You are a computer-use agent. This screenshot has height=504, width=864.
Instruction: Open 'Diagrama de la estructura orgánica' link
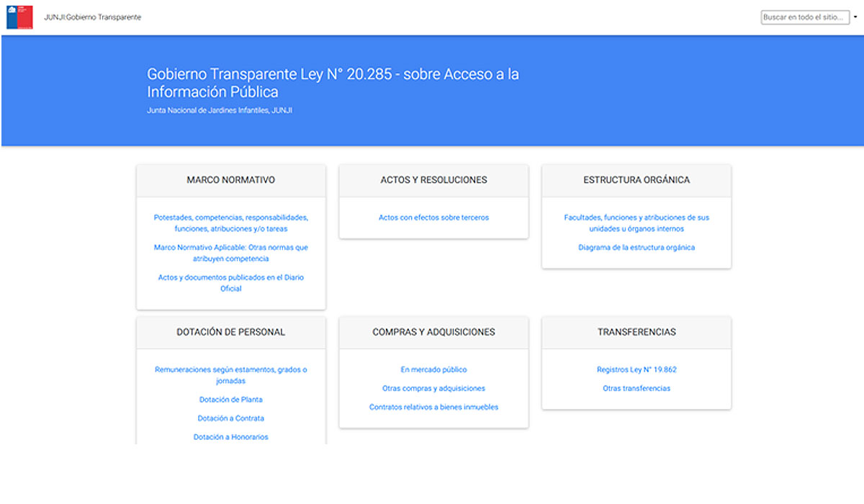[636, 248]
